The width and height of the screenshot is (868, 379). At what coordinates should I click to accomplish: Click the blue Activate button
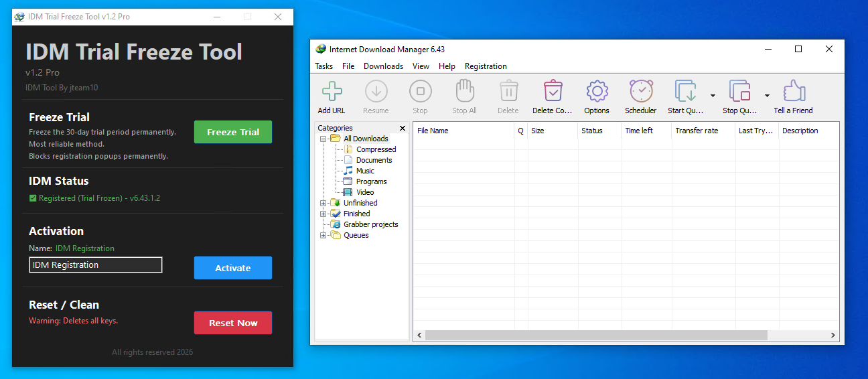[x=233, y=268]
